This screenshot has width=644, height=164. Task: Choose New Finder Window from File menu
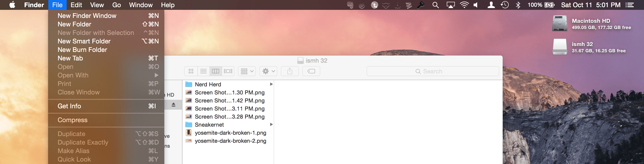pos(106,16)
